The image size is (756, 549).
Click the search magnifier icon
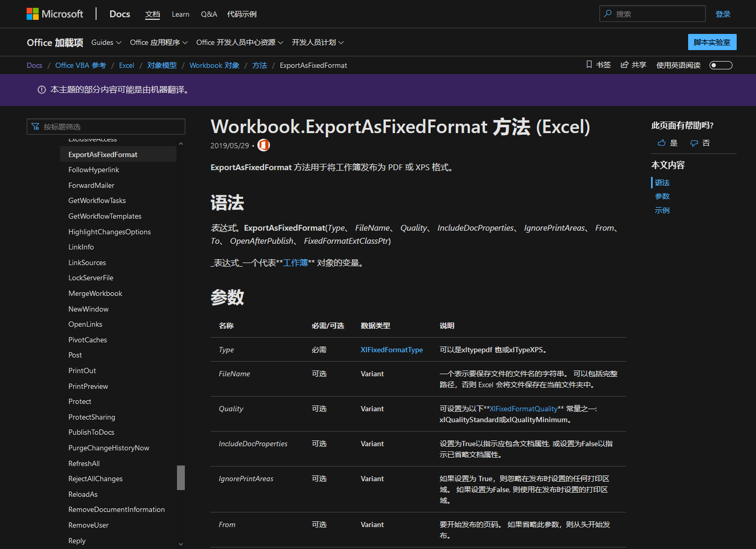pyautogui.click(x=608, y=14)
